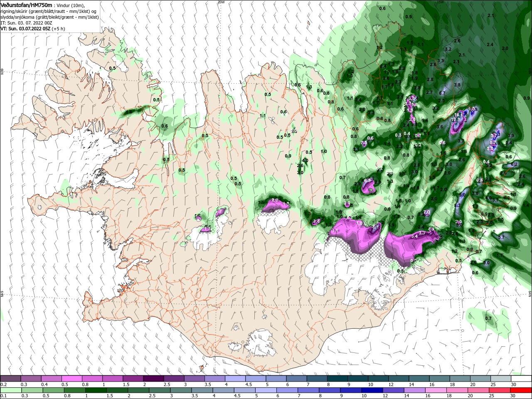Click the dark blue swatch between 10 and 12 in lower legend

[372, 390]
